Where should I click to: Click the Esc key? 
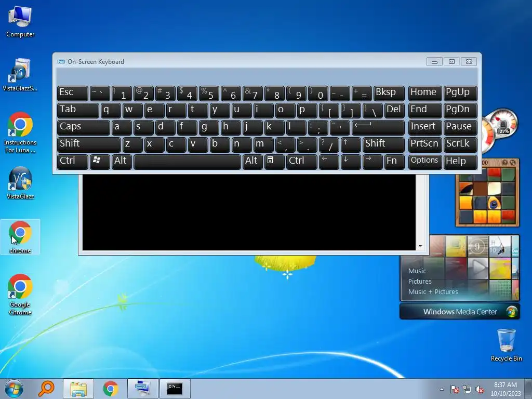(x=73, y=94)
